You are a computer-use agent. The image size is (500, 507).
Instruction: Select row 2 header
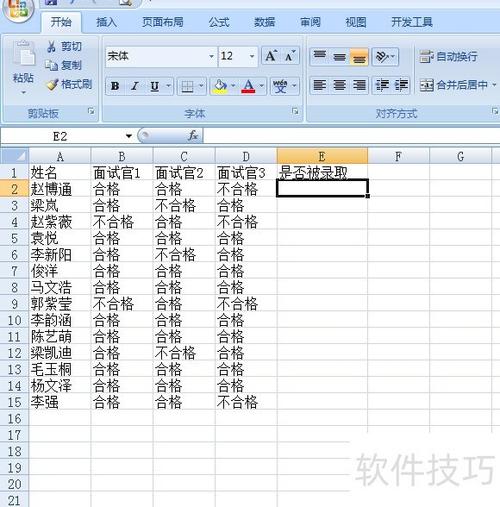click(15, 189)
